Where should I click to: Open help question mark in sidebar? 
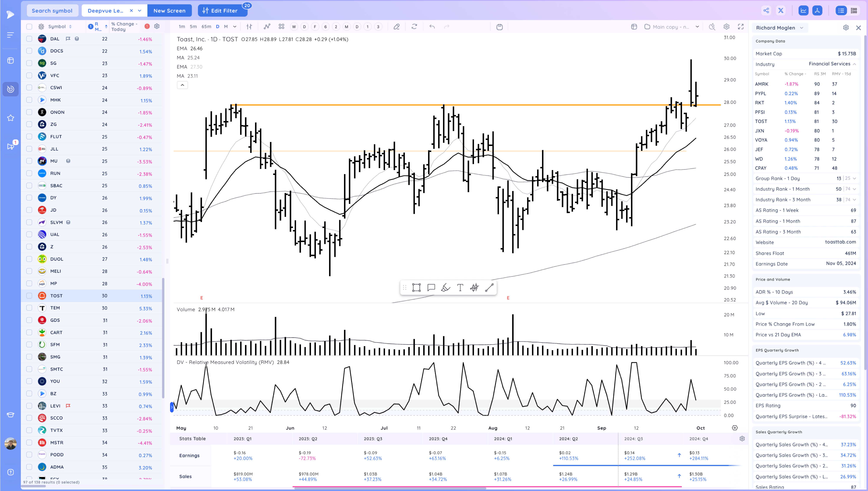point(10,472)
